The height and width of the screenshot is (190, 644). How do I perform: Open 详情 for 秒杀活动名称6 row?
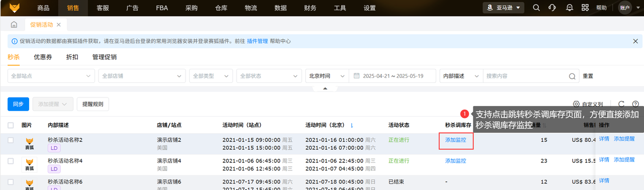(604, 180)
